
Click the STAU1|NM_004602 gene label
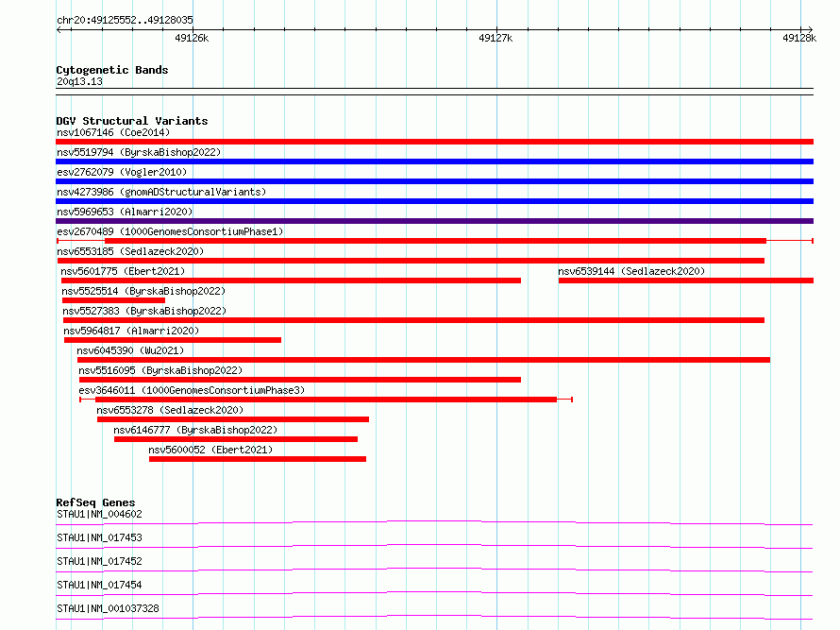click(100, 514)
